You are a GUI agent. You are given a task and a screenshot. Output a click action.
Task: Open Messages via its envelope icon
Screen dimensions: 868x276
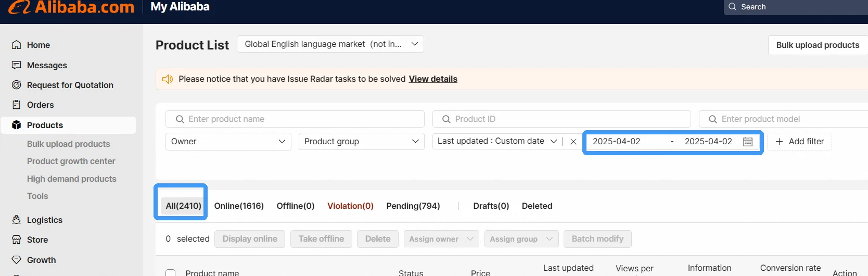pyautogui.click(x=17, y=65)
